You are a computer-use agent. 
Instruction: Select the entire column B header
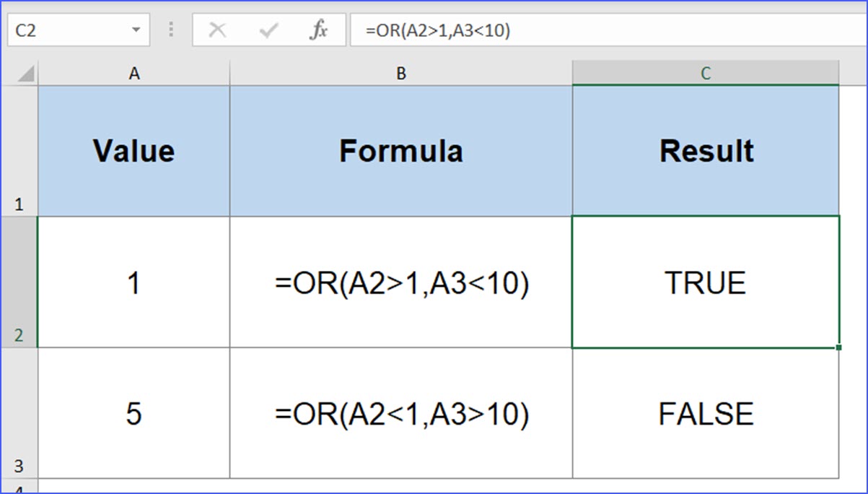tap(401, 72)
